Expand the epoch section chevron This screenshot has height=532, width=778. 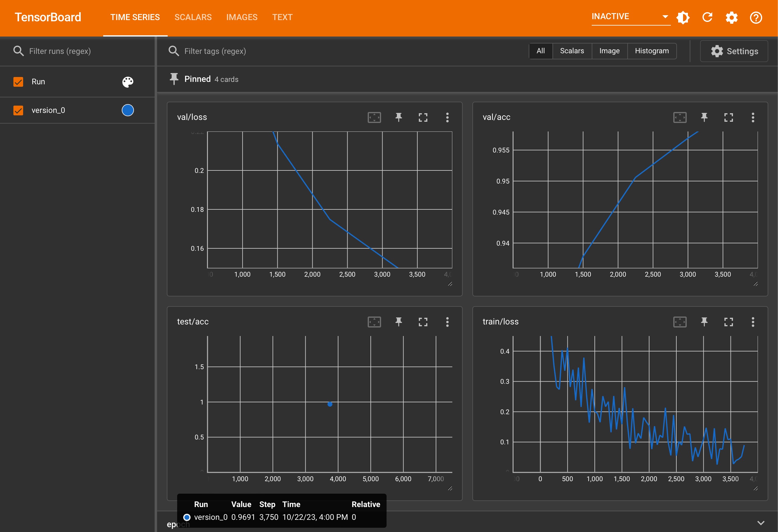pyautogui.click(x=761, y=523)
